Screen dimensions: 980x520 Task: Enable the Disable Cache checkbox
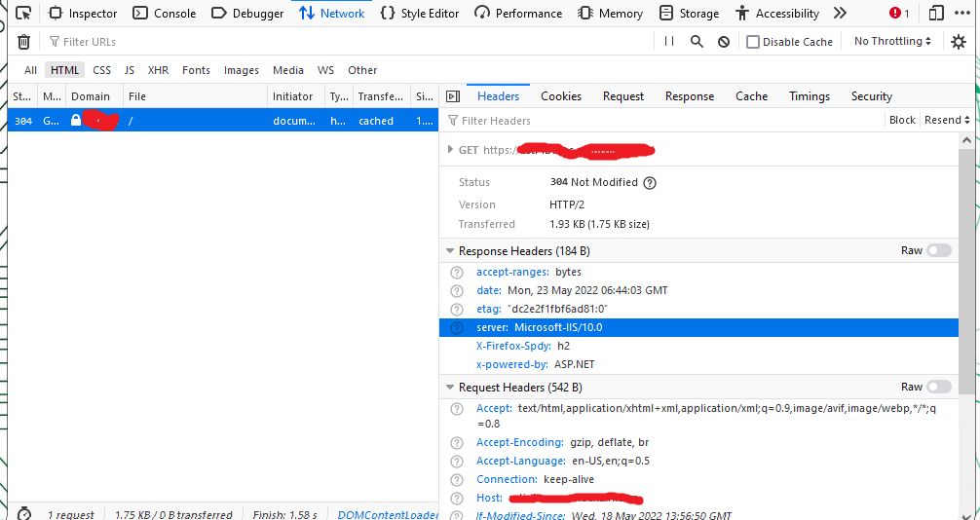[x=753, y=42]
